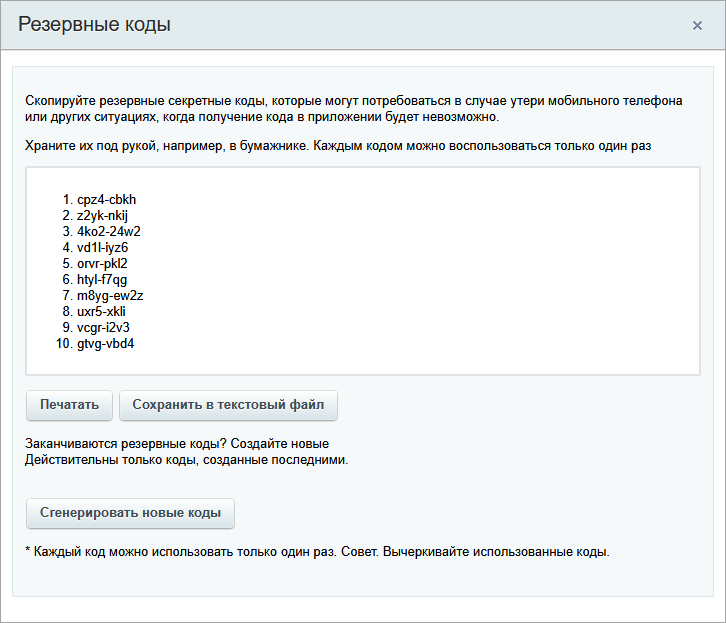Image resolution: width=726 pixels, height=623 pixels.
Task: Click the Заканчиваются резервные коды text line
Action: coord(177,443)
